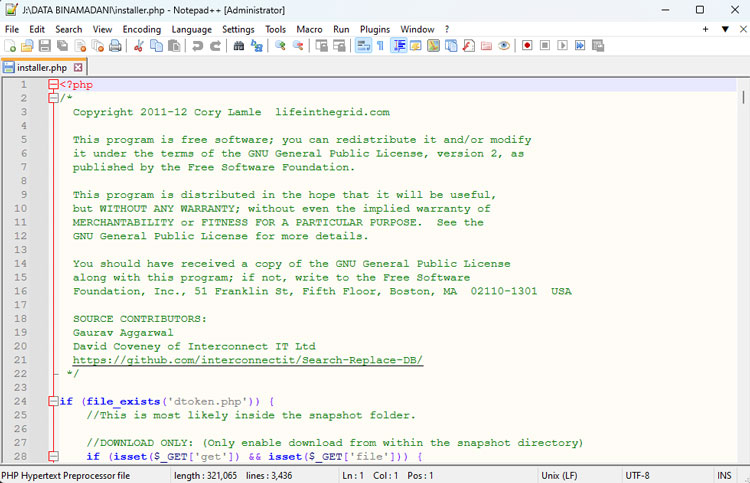Open the down-arrow tab list dropdown

[725, 29]
